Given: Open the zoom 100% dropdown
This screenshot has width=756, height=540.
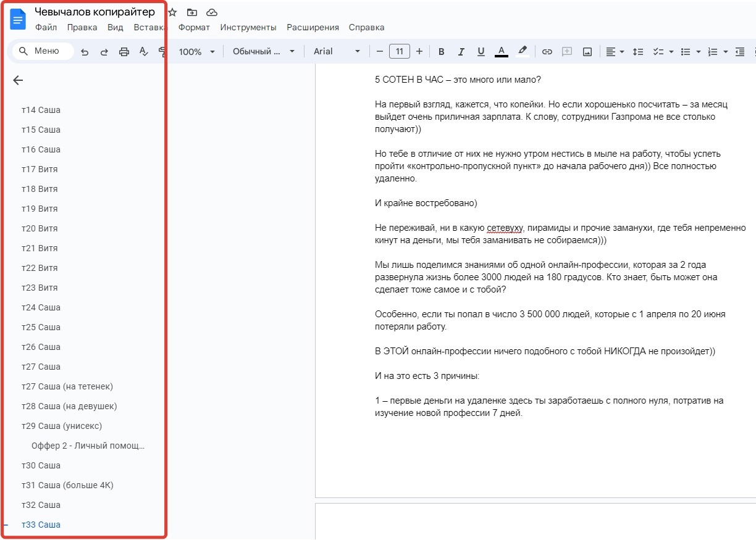Looking at the screenshot, I should coord(196,52).
